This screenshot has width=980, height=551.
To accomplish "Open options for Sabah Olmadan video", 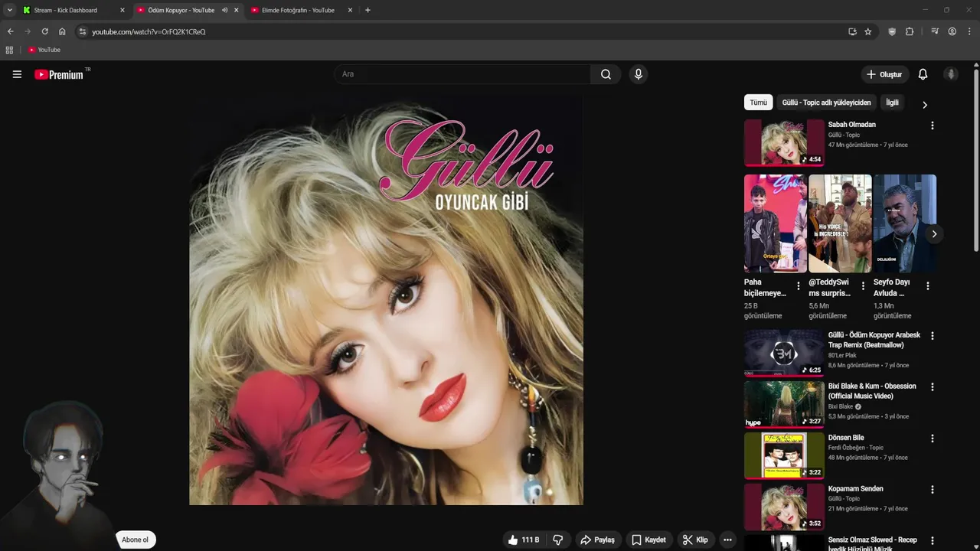I will [x=932, y=126].
